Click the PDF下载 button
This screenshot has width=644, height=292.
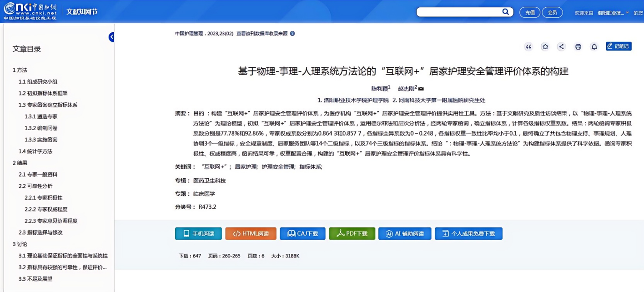(x=352, y=233)
